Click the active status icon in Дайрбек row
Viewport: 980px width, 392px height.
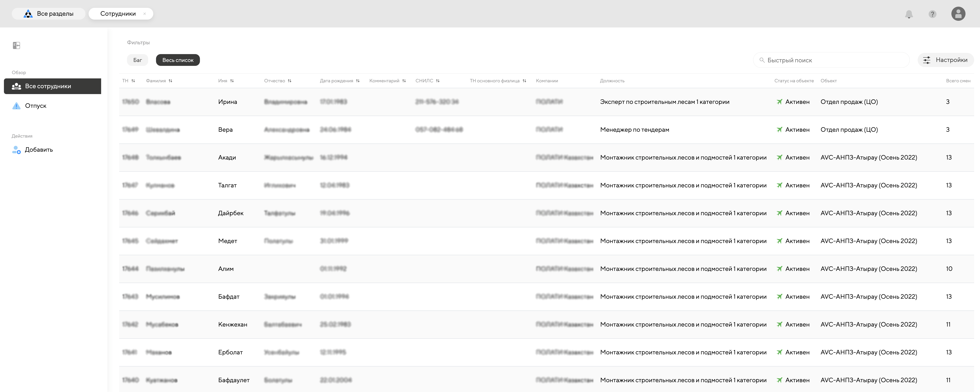tap(779, 213)
